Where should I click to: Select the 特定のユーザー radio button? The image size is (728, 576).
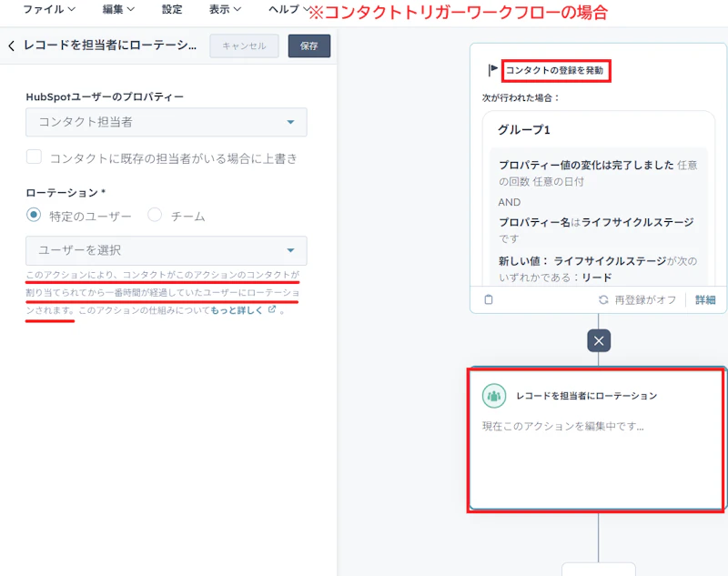(34, 215)
